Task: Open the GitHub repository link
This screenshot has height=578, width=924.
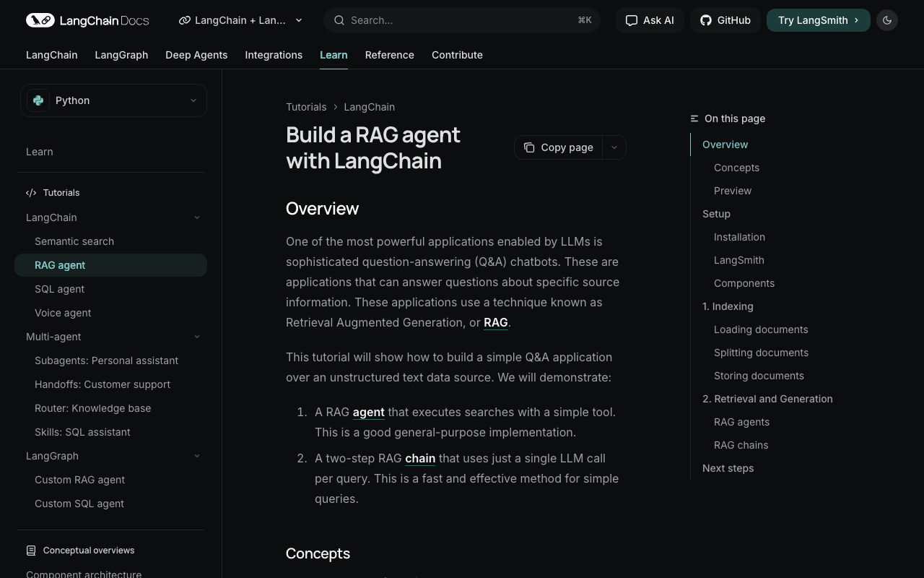Action: point(725,20)
